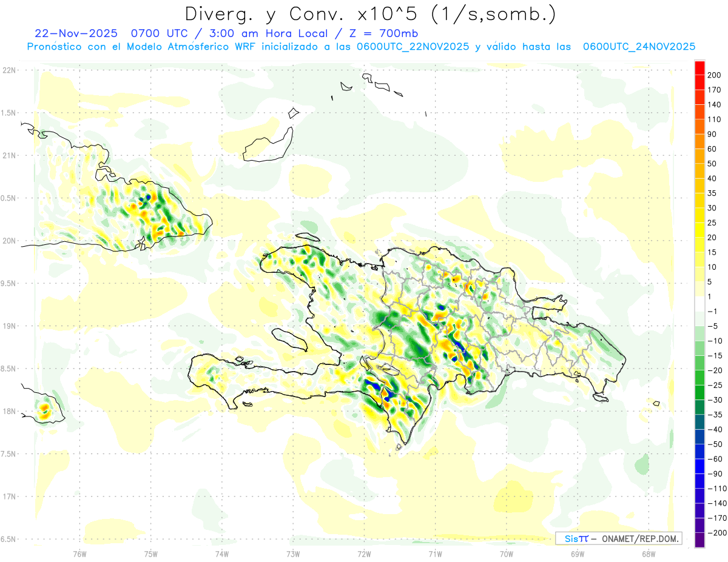Click the color bar value 60

click(x=713, y=149)
